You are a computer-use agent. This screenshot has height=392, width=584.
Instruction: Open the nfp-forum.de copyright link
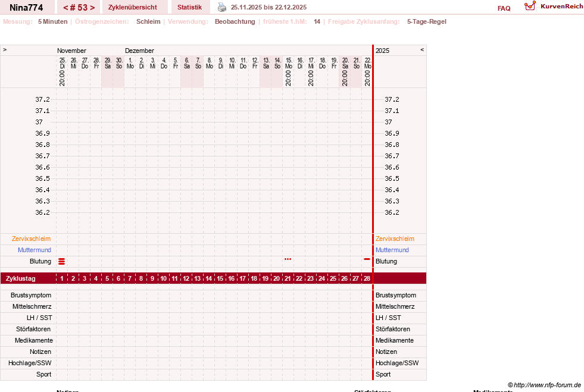[544, 385]
